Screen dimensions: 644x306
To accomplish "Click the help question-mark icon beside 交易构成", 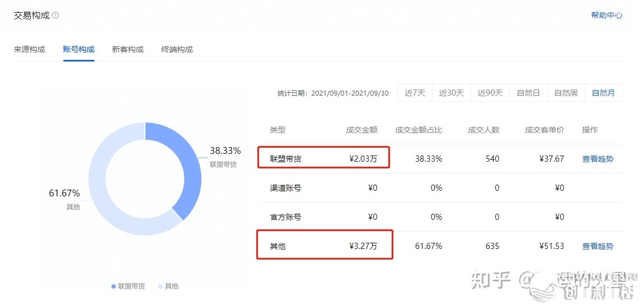I will 56,16.
